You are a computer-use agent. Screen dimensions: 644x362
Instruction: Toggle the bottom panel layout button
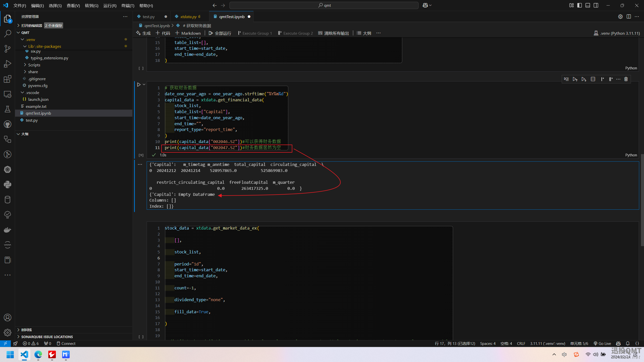coord(588,5)
